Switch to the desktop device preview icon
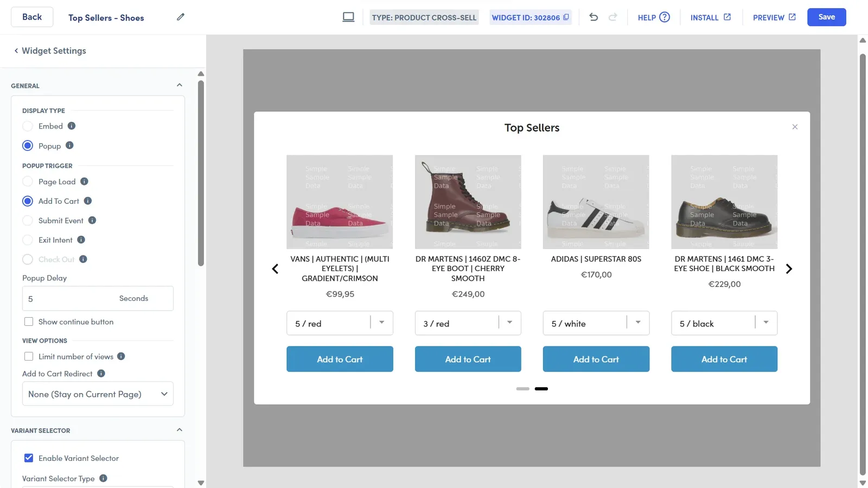This screenshot has width=868, height=488. 348,17
